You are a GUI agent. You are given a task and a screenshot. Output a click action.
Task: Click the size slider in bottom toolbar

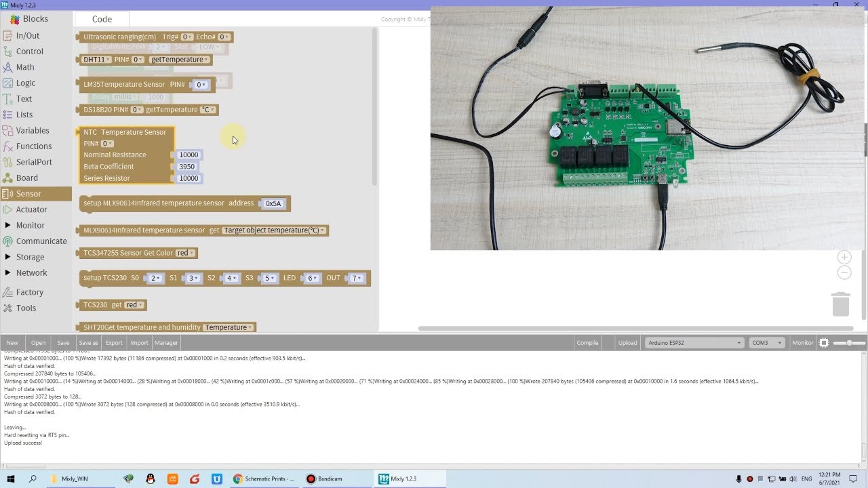pyautogui.click(x=848, y=343)
